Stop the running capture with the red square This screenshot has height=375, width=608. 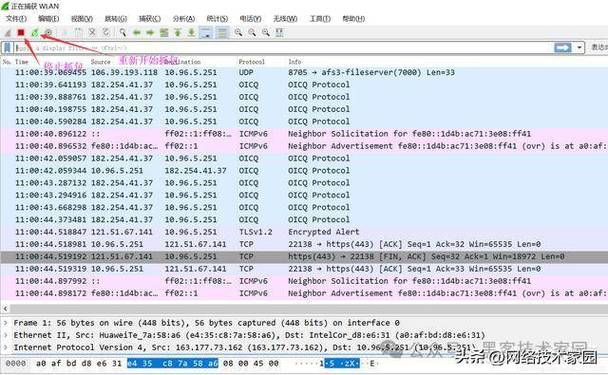pos(21,33)
